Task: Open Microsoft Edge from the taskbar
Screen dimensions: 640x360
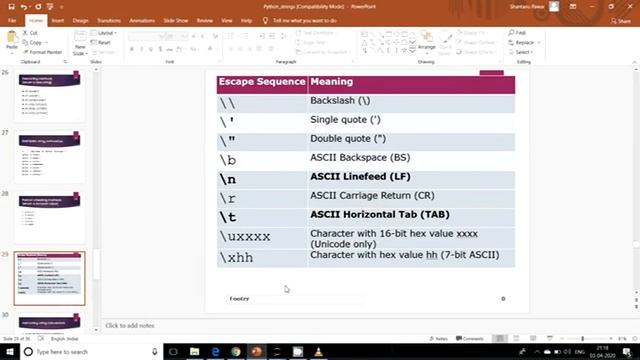Action: pos(215,351)
